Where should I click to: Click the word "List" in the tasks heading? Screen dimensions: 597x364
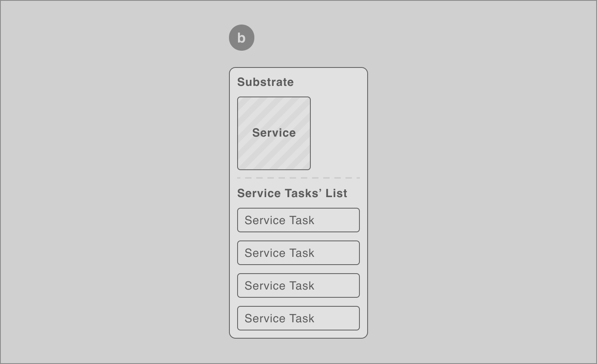tap(337, 193)
